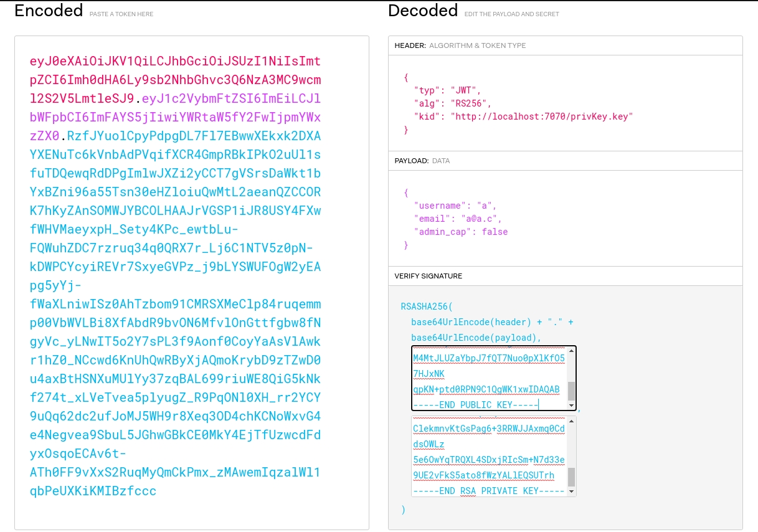
Task: Click the public key box's scroll-up arrow
Action: pyautogui.click(x=571, y=352)
